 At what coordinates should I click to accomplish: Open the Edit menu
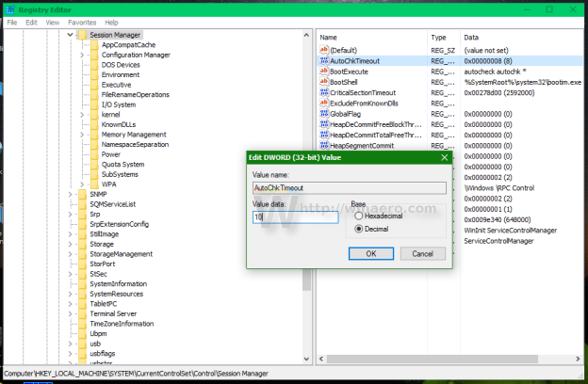click(x=31, y=23)
